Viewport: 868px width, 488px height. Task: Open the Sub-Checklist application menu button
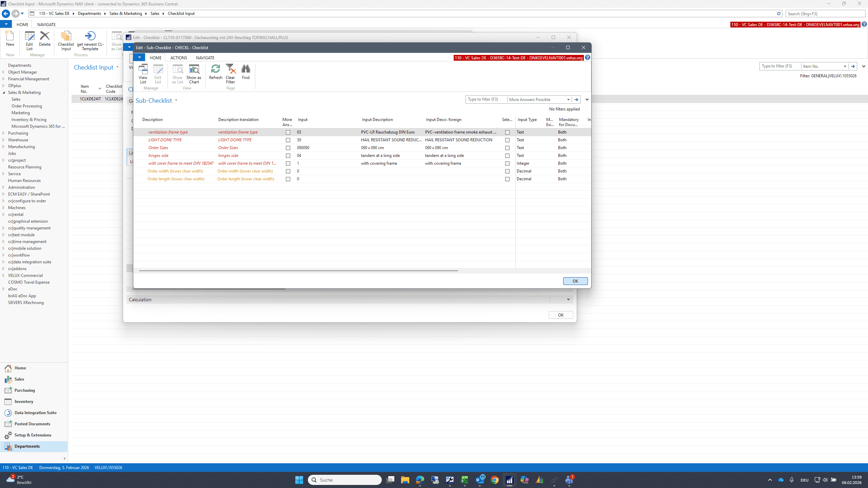(139, 58)
